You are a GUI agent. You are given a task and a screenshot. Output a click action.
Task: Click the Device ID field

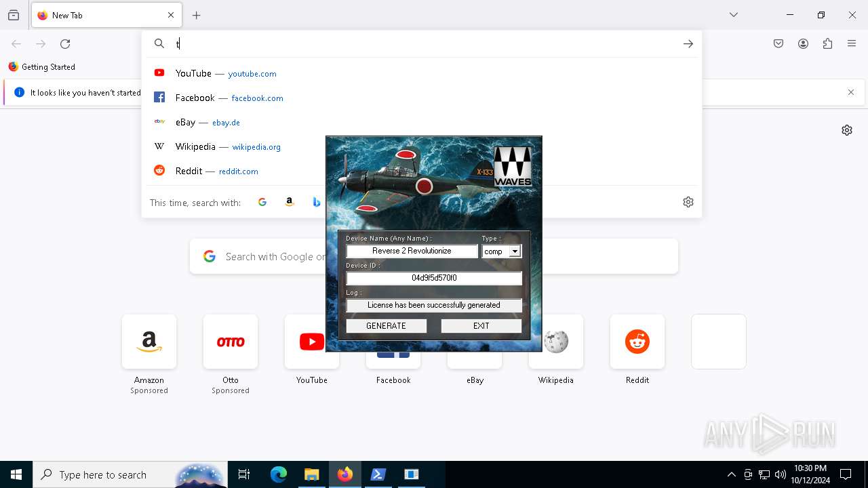click(x=434, y=278)
